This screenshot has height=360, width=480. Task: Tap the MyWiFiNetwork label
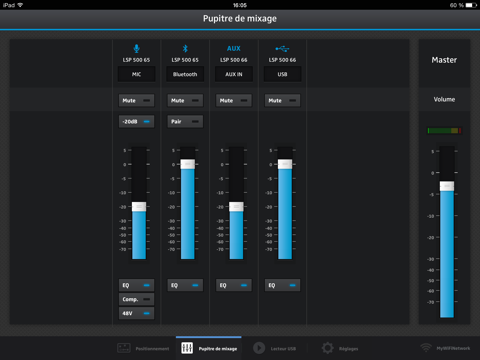(453, 348)
